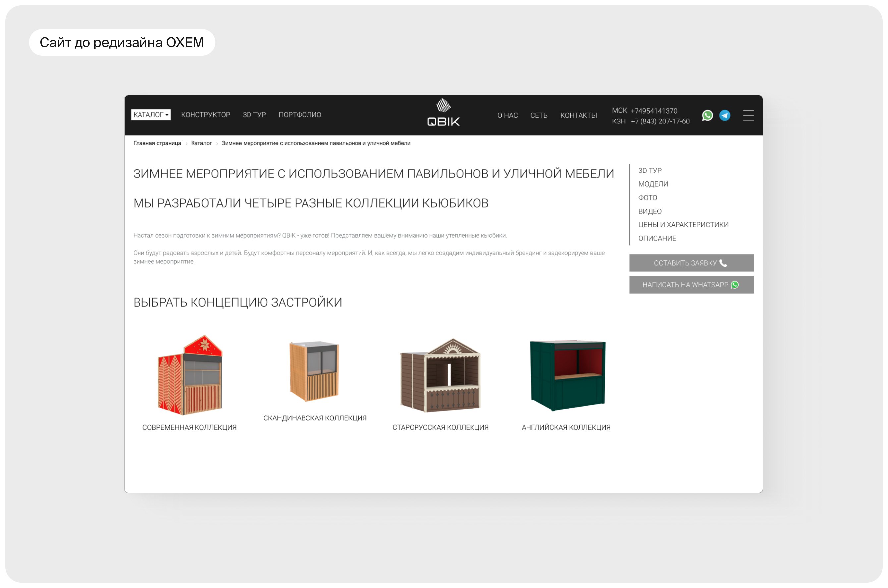Open ПОРТФОЛИО page
The width and height of the screenshot is (888, 588).
pyautogui.click(x=300, y=114)
